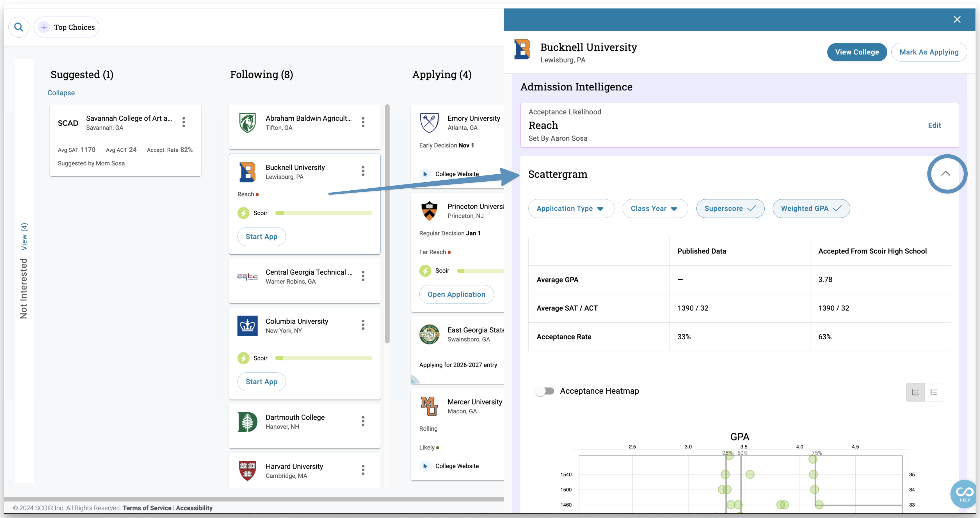
Task: Click the SCAD logo on suggested card
Action: (x=68, y=123)
